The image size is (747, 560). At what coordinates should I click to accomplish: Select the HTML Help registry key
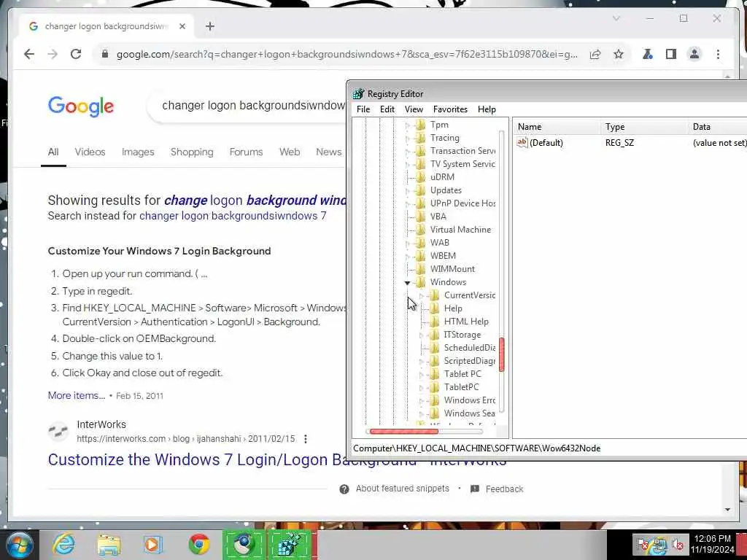(x=466, y=322)
